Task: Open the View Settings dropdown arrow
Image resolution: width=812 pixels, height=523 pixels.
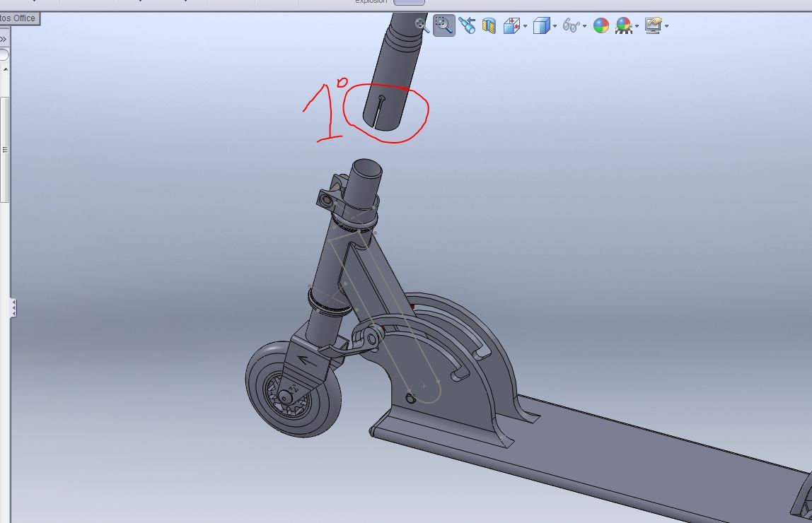Action: (666, 26)
